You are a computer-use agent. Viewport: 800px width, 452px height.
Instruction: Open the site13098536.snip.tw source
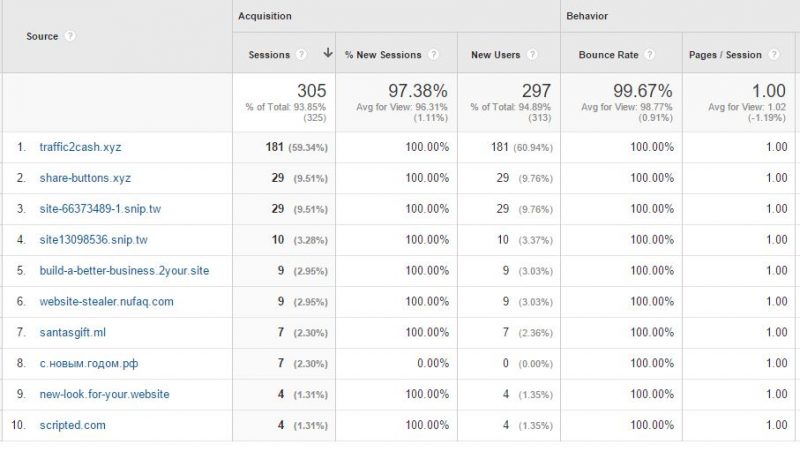click(93, 240)
